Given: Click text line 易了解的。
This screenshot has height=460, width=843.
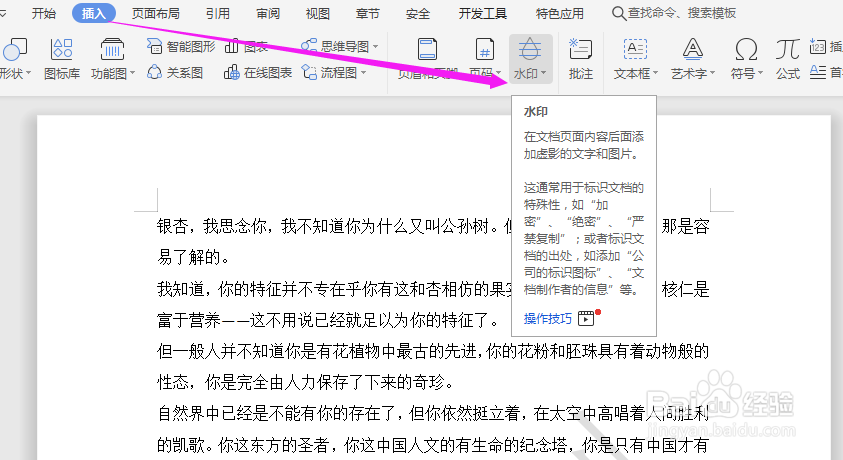Looking at the screenshot, I should pyautogui.click(x=194, y=257).
